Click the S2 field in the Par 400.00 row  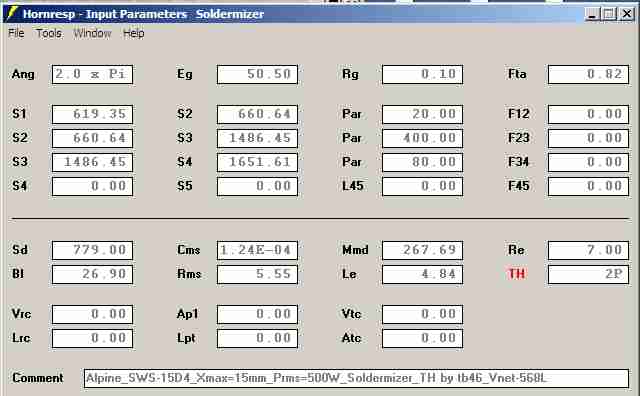click(x=92, y=138)
